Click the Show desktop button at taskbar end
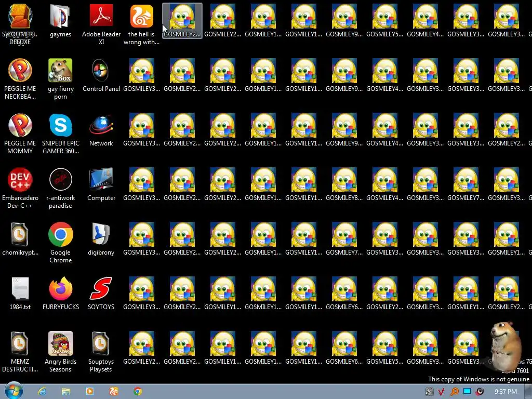 click(x=529, y=392)
